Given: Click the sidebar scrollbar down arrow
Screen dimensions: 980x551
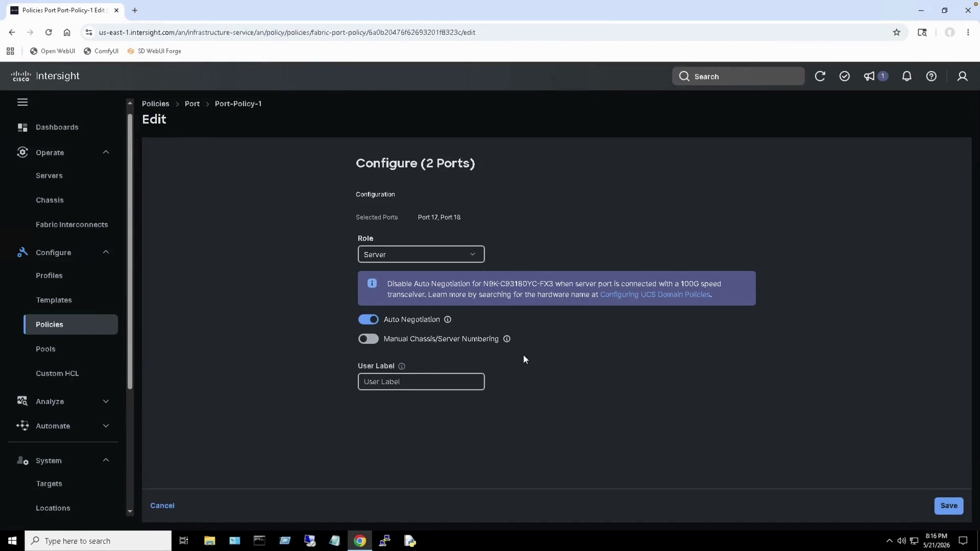Looking at the screenshot, I should tap(130, 512).
